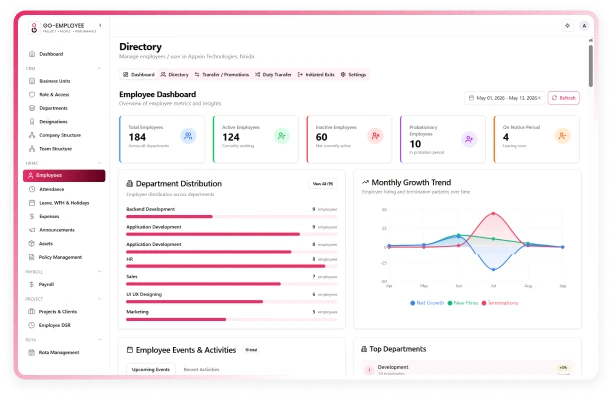
Task: Select the Upcoming Events tab
Action: 151,369
